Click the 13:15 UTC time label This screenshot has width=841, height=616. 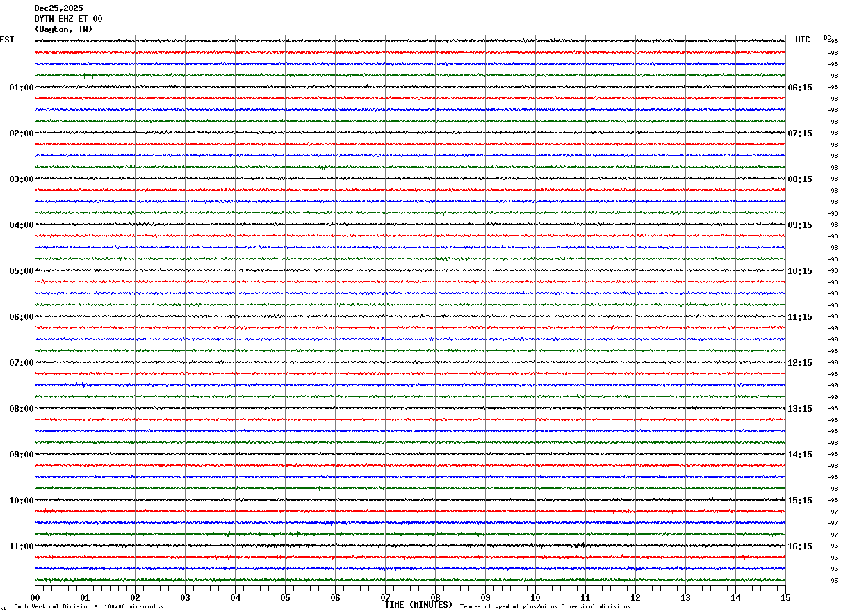(x=799, y=409)
